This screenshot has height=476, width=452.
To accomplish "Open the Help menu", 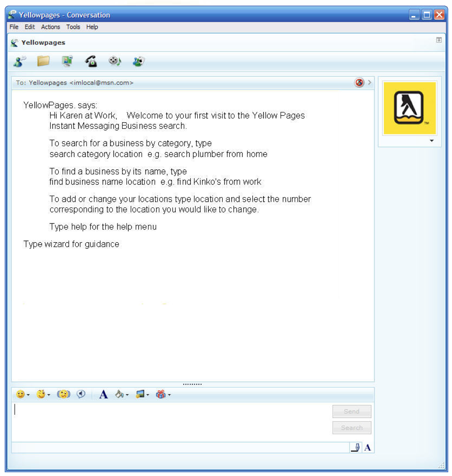I will coord(92,27).
